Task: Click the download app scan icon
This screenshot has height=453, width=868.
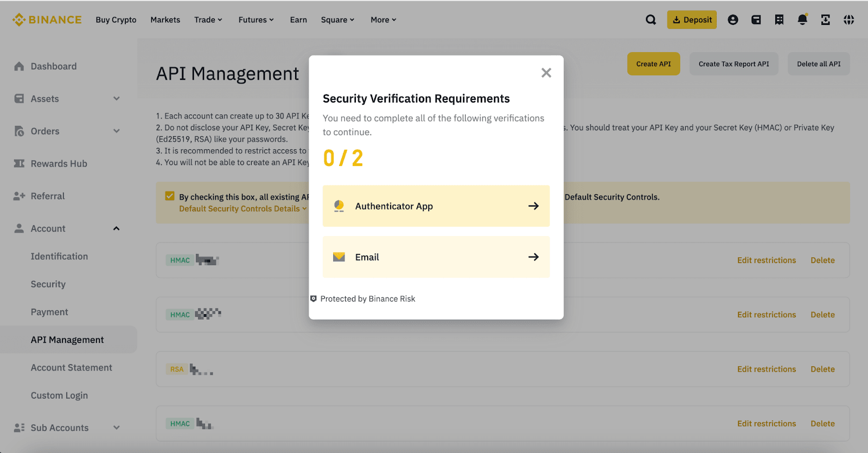Action: coord(825,20)
